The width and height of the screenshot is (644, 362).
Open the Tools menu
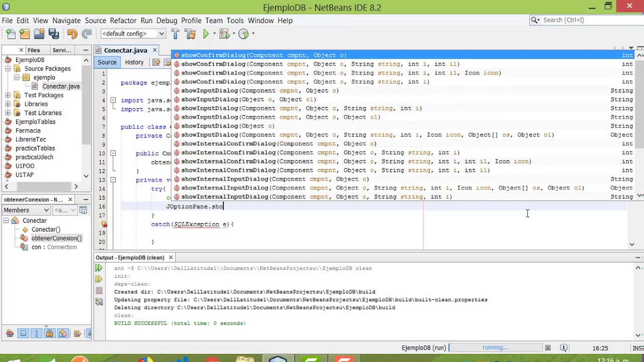(235, 20)
